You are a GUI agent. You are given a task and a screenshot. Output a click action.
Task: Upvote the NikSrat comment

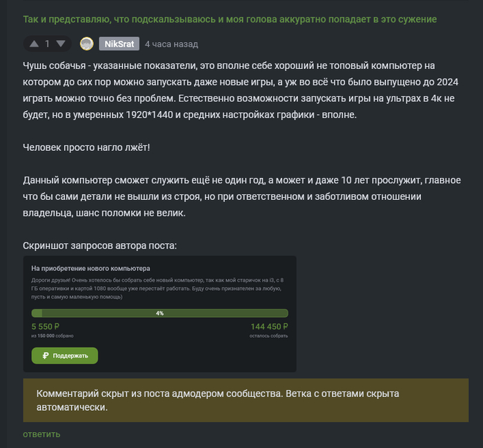[x=34, y=44]
